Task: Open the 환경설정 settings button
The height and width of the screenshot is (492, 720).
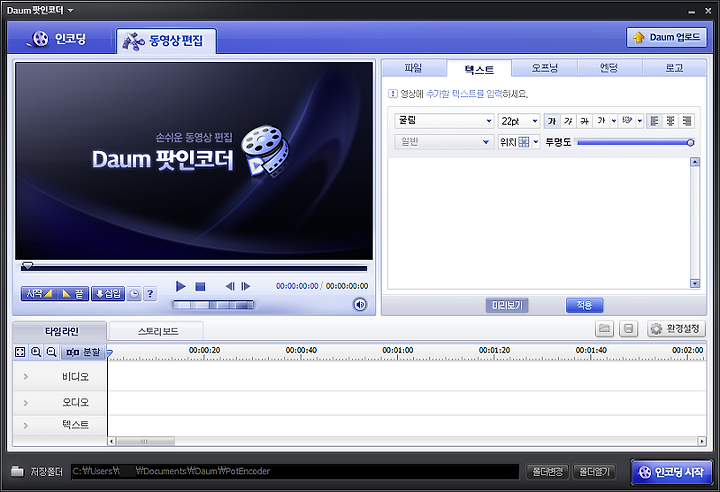Action: 676,328
